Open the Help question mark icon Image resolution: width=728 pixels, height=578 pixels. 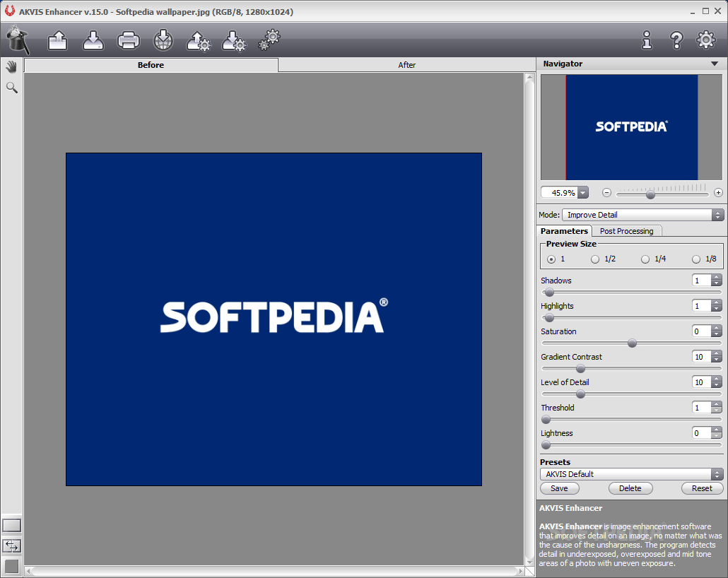coord(676,40)
